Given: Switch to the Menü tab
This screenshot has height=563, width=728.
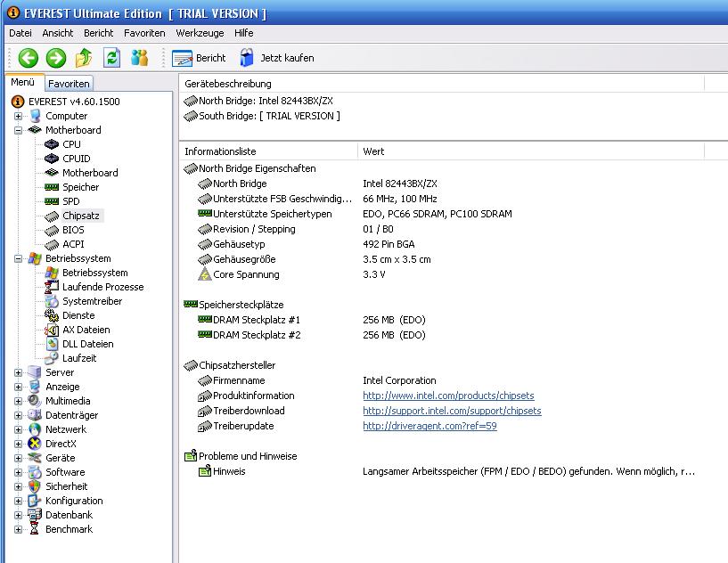Looking at the screenshot, I should coord(23,82).
